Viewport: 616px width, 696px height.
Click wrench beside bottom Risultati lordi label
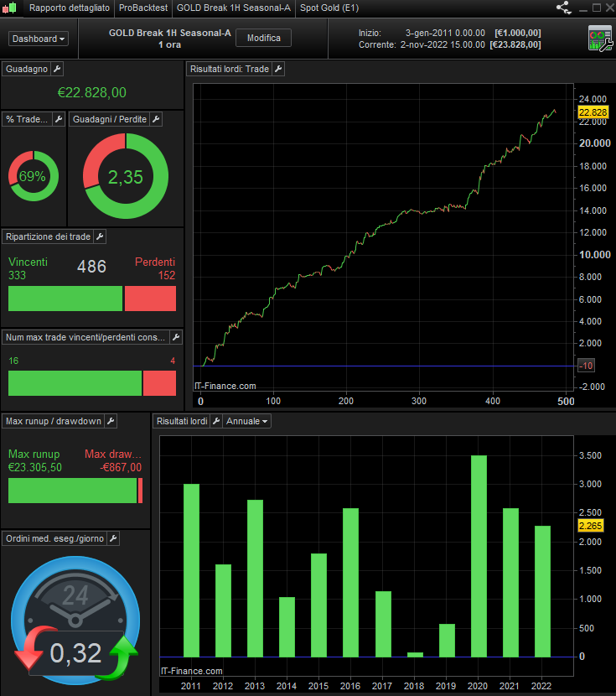coord(216,421)
